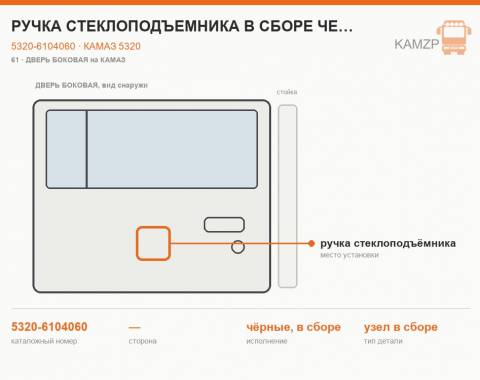Click the value 'чёрные, в сборе'

click(x=293, y=327)
